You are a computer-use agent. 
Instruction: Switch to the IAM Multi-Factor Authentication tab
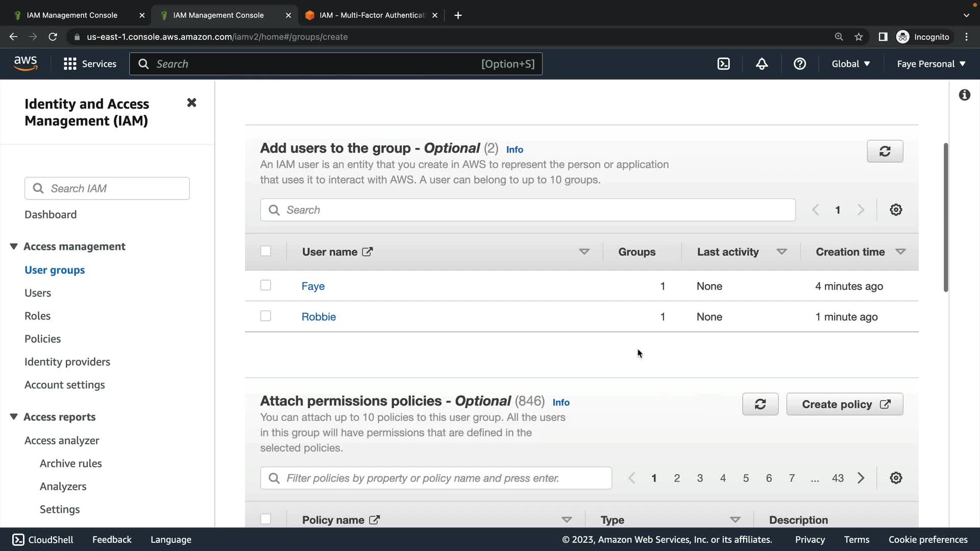(372, 15)
